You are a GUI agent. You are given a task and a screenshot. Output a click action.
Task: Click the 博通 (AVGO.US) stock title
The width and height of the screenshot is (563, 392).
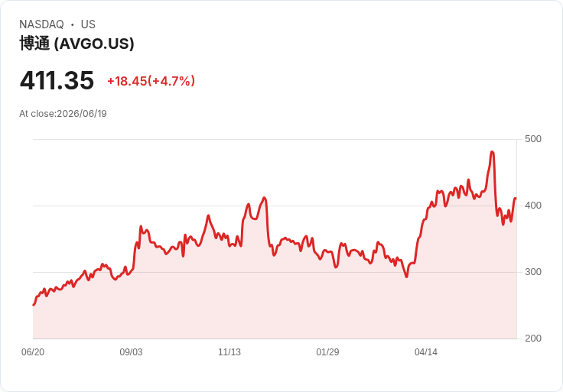(x=76, y=44)
